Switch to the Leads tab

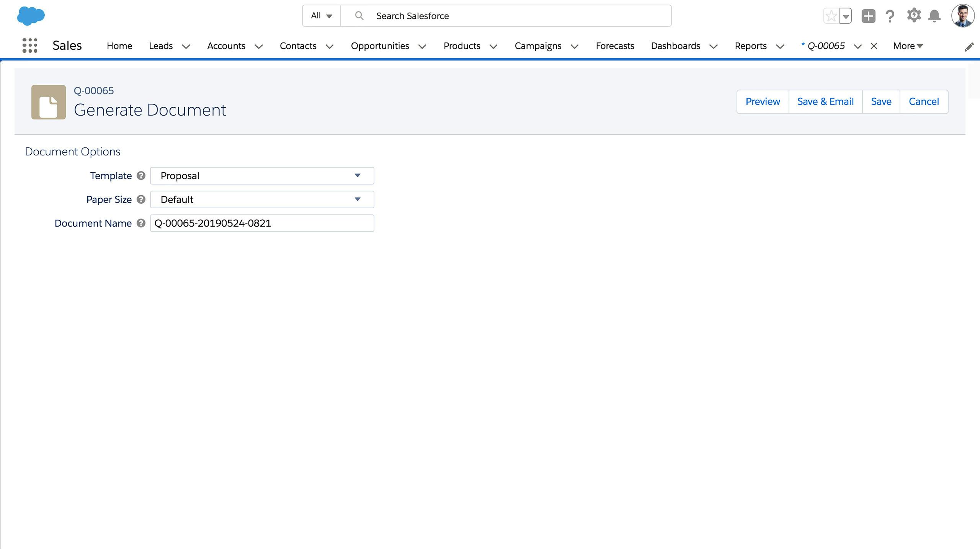161,46
